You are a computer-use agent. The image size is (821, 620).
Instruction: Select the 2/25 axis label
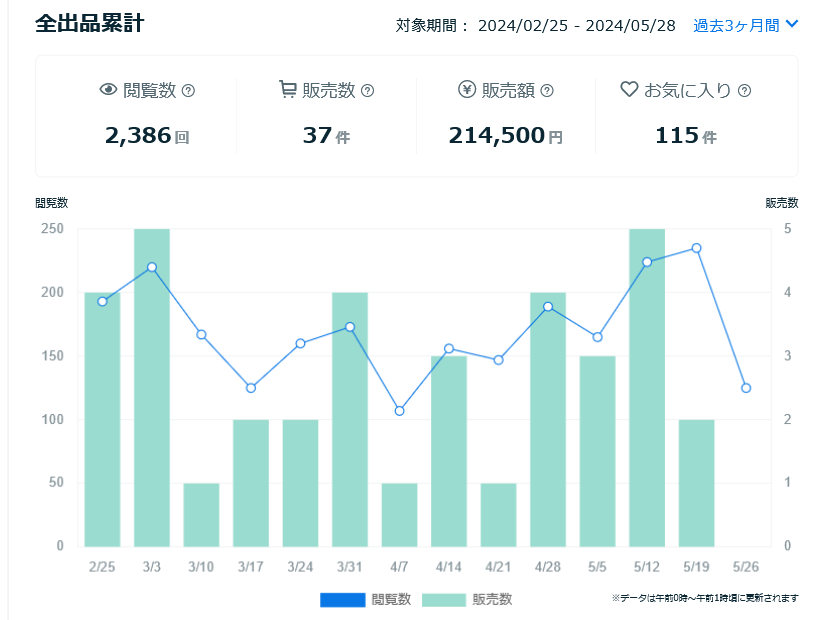tap(100, 564)
